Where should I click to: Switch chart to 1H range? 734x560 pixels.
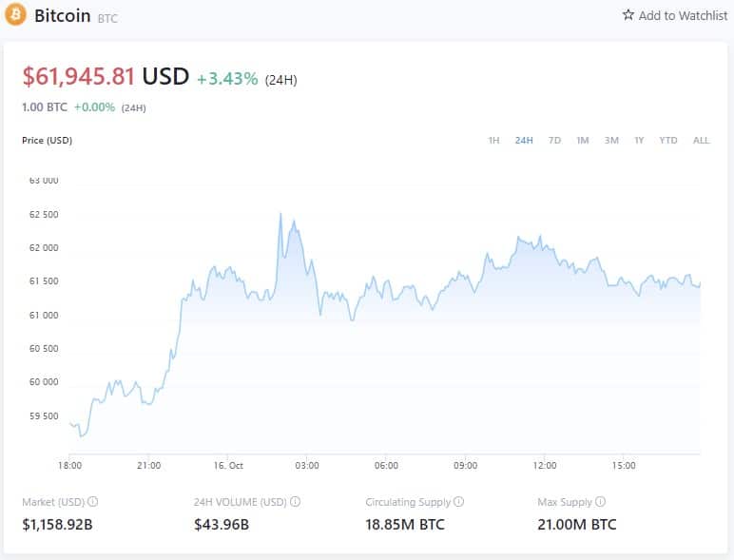click(493, 141)
